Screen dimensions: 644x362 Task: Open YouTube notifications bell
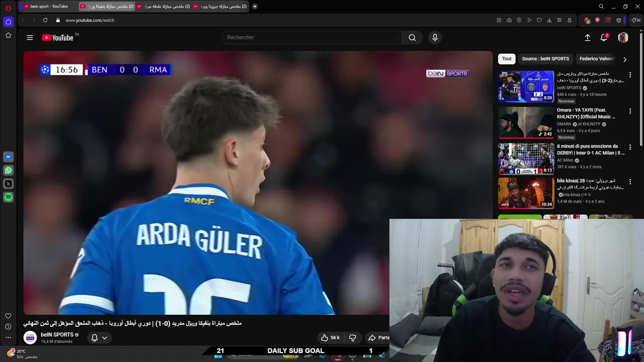click(604, 38)
